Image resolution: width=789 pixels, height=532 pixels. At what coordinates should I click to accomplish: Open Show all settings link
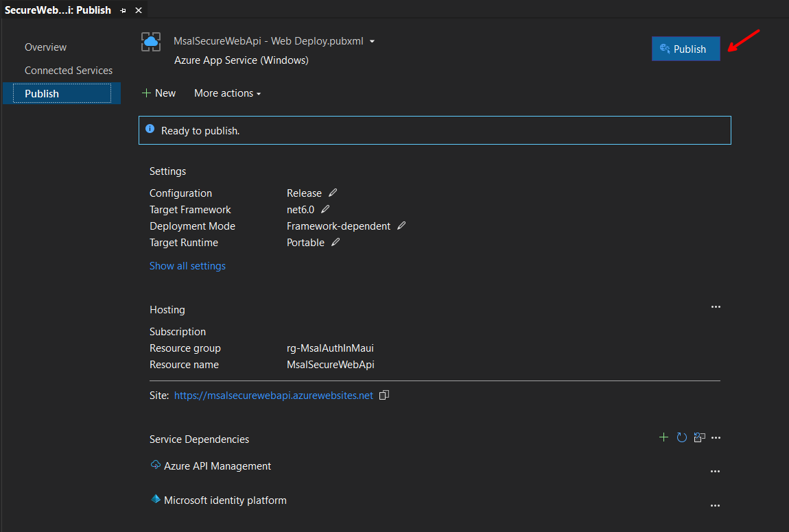click(x=187, y=266)
